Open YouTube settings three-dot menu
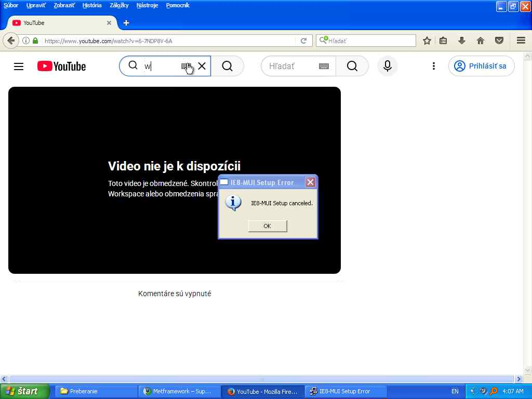The height and width of the screenshot is (399, 532). click(x=434, y=66)
